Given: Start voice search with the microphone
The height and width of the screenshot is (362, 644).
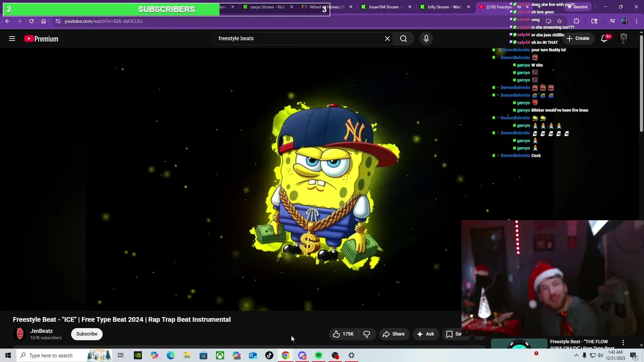Looking at the screenshot, I should (x=426, y=38).
